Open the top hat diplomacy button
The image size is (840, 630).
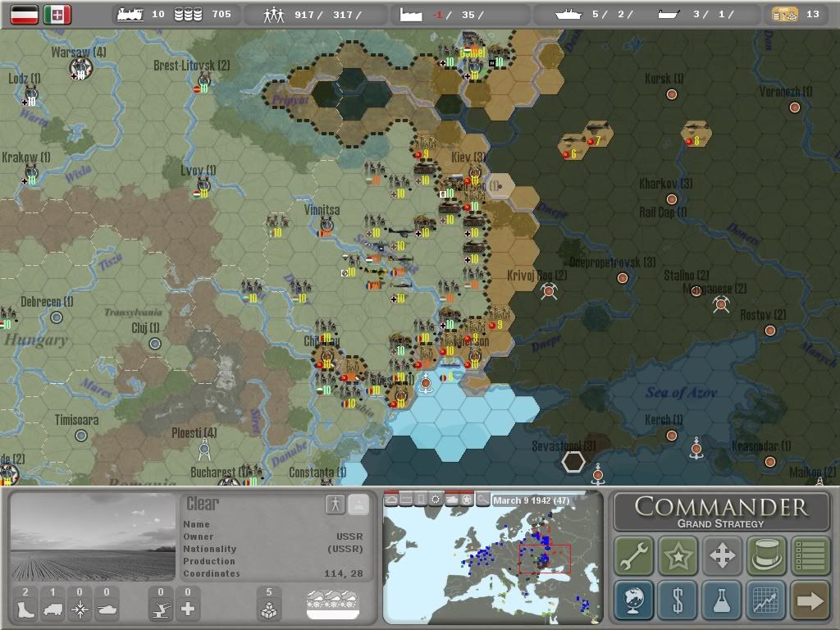click(x=767, y=555)
